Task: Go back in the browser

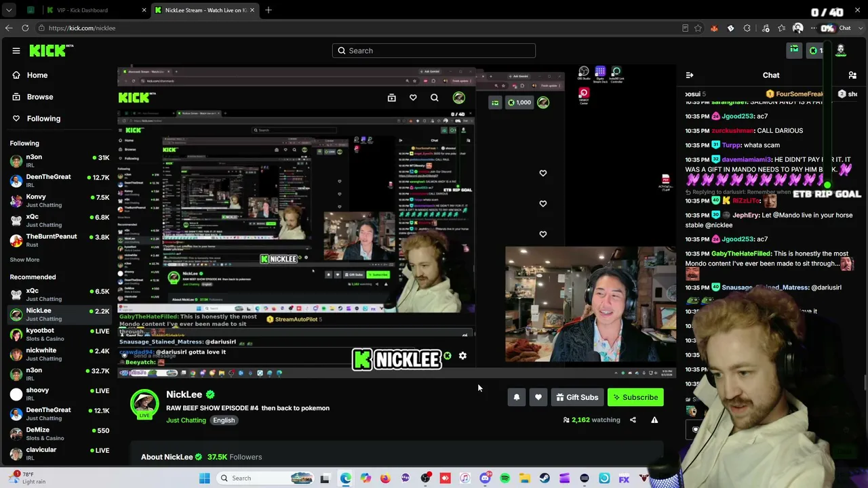Action: 9,28
